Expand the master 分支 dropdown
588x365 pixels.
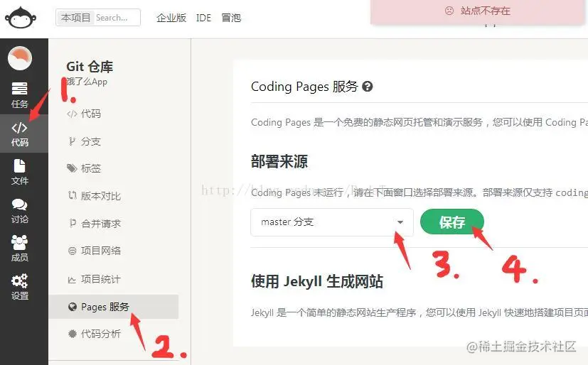332,222
